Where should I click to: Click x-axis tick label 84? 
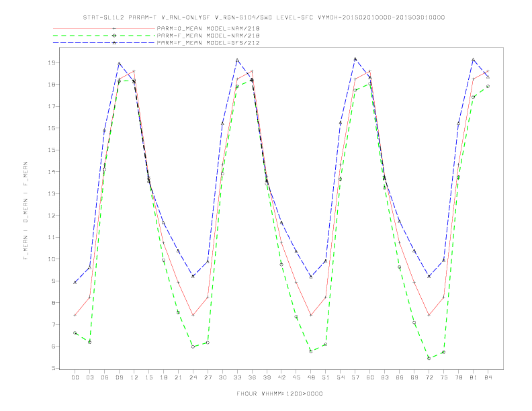[x=488, y=377]
